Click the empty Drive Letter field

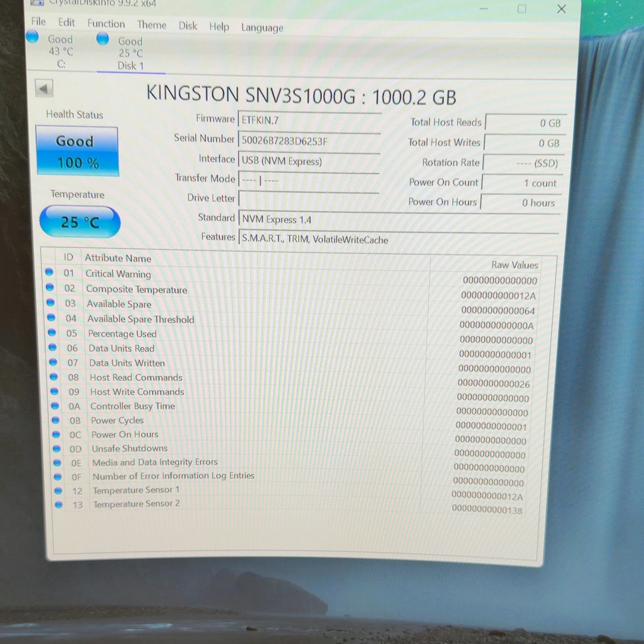pyautogui.click(x=309, y=199)
